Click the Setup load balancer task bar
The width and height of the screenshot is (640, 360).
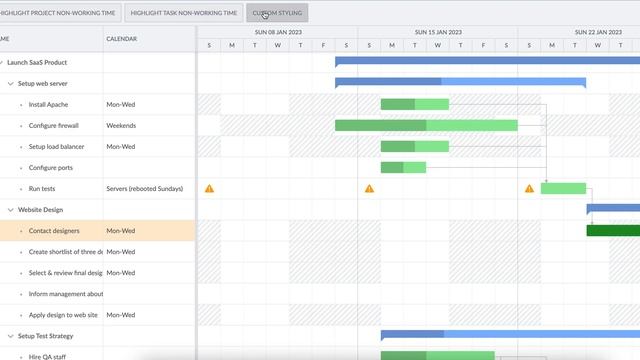pyautogui.click(x=415, y=147)
